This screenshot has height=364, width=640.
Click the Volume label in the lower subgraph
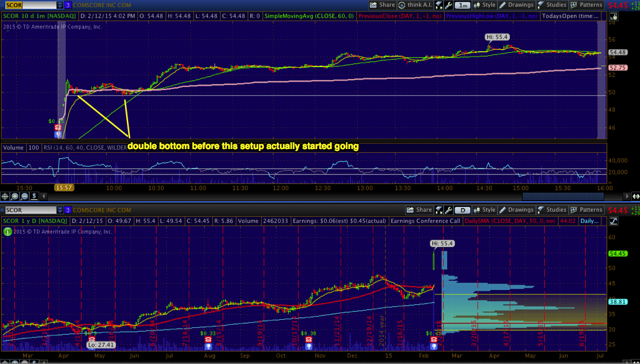[x=14, y=148]
